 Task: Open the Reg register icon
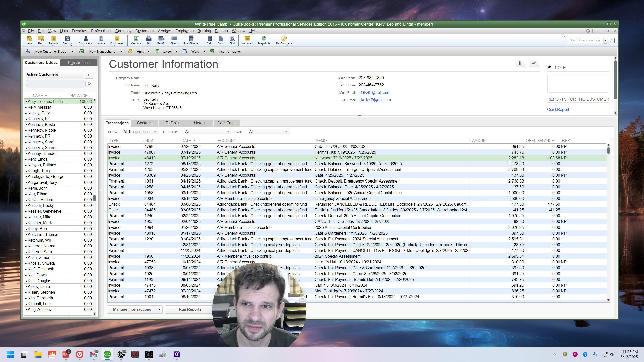[x=41, y=40]
